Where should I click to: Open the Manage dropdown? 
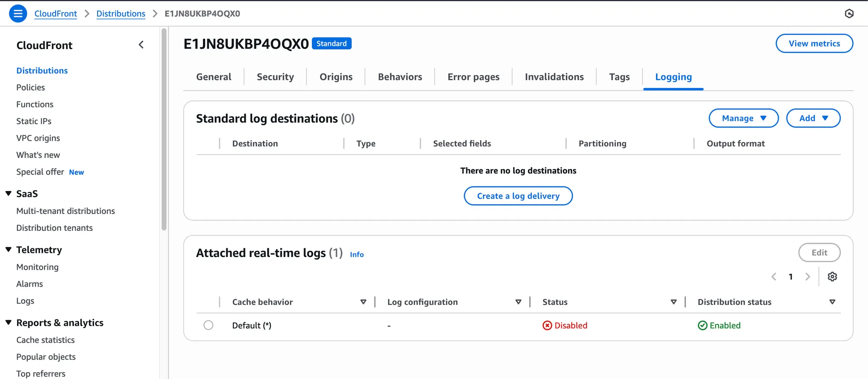point(743,118)
